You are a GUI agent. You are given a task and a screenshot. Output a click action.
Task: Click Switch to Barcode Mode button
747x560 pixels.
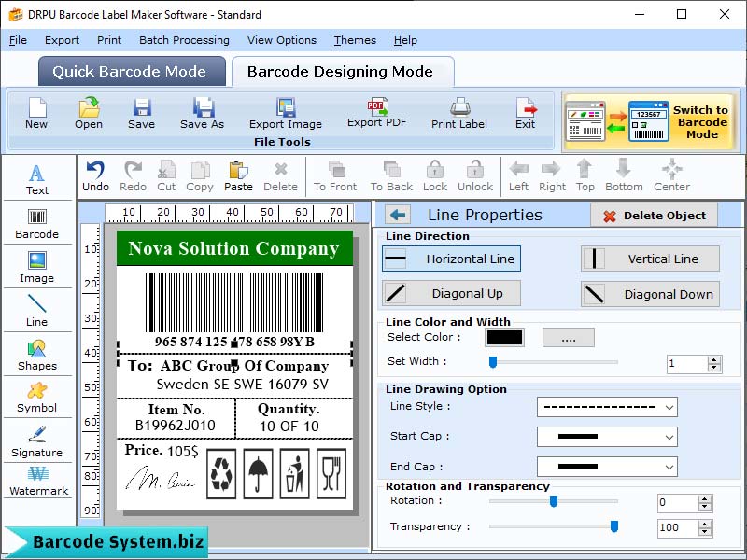pos(649,121)
